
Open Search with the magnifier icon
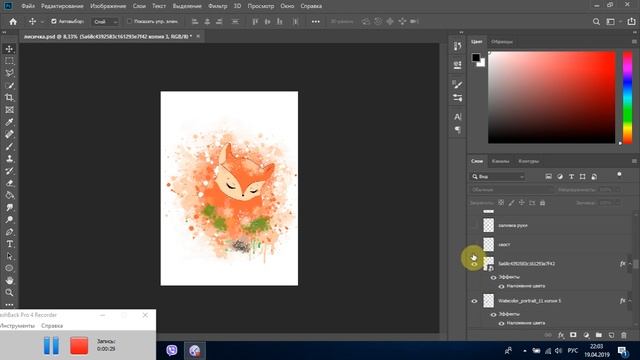point(596,22)
